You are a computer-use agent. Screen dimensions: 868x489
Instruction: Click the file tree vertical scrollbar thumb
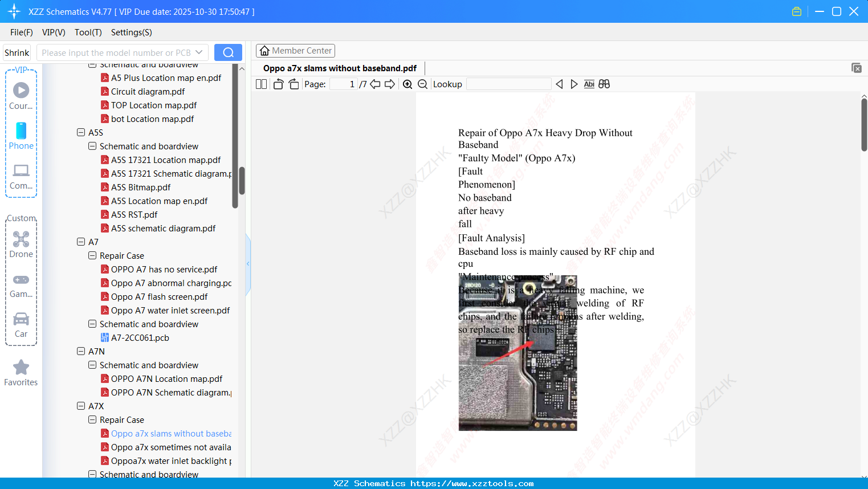click(x=242, y=181)
